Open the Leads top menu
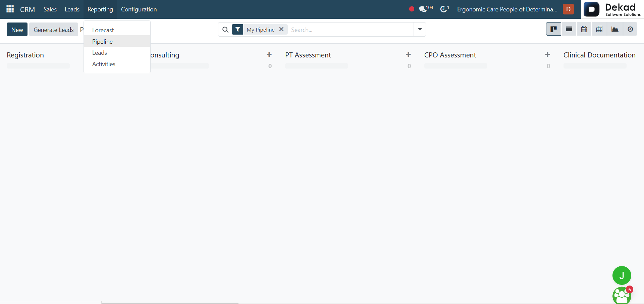The image size is (644, 304). [x=72, y=9]
